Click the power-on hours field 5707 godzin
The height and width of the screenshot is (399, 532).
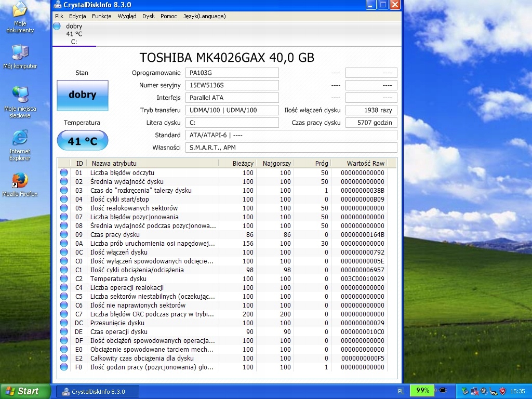click(x=371, y=123)
